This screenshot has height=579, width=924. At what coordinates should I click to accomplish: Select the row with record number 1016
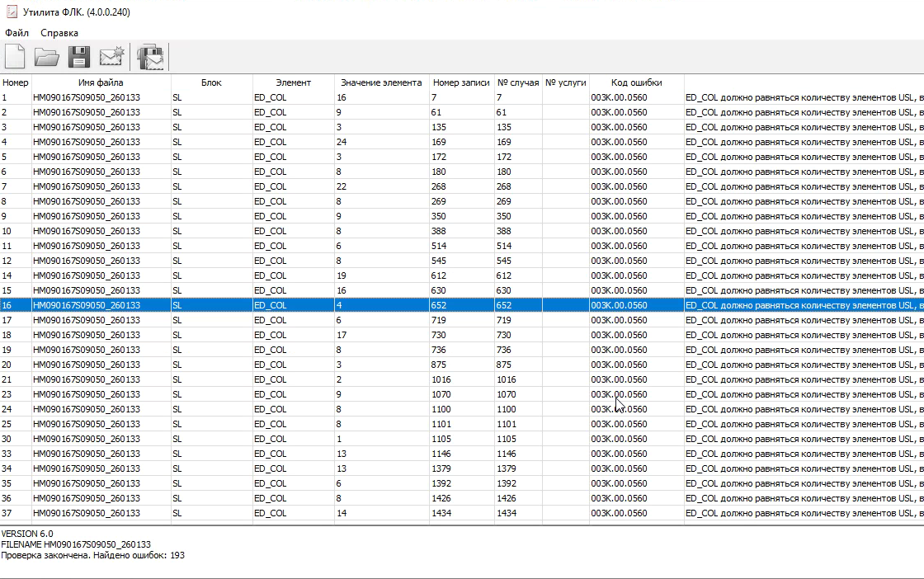[247, 379]
